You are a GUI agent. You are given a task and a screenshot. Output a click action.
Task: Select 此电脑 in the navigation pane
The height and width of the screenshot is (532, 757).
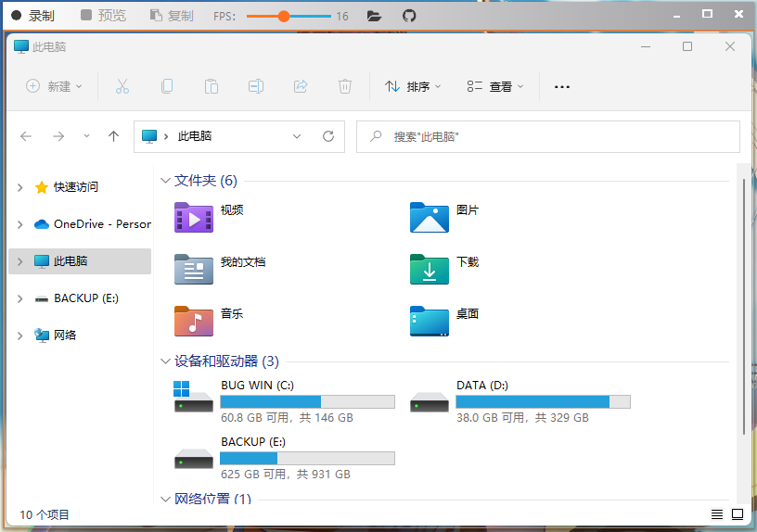tap(80, 261)
